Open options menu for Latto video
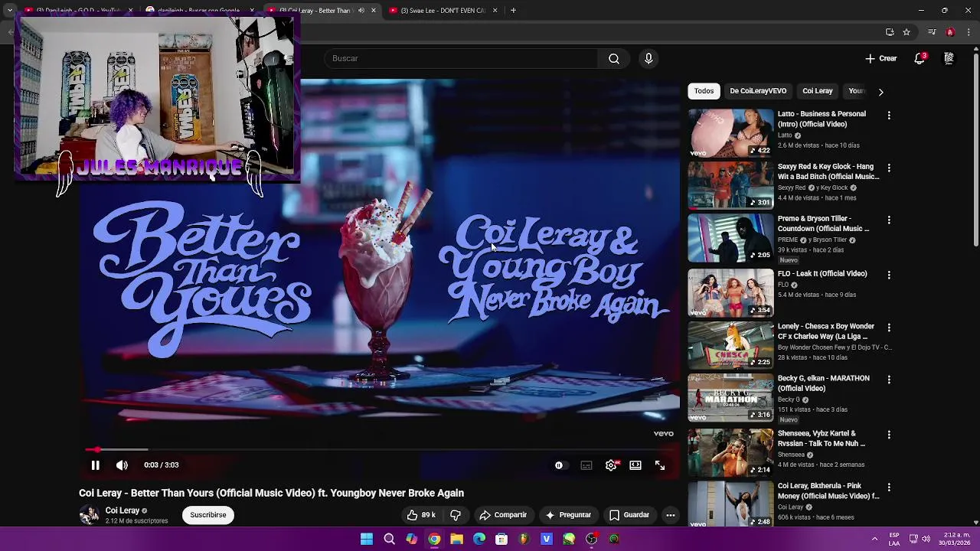 pyautogui.click(x=889, y=115)
